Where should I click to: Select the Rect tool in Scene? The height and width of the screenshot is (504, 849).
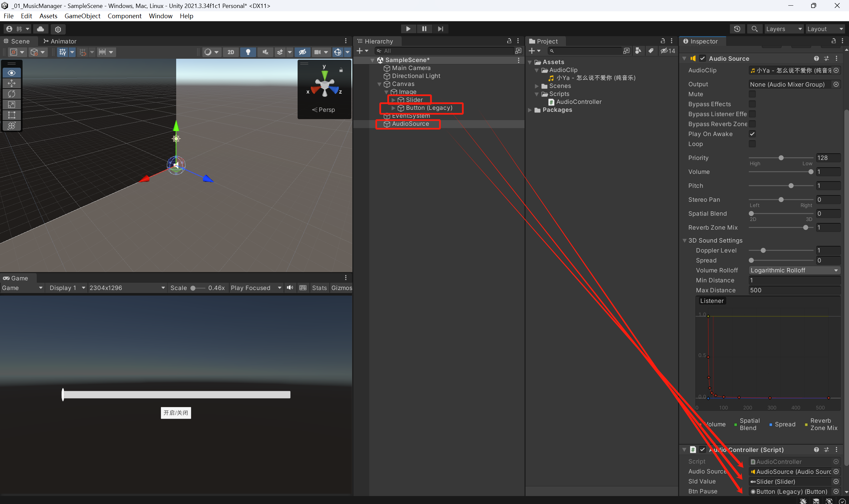coord(12,115)
